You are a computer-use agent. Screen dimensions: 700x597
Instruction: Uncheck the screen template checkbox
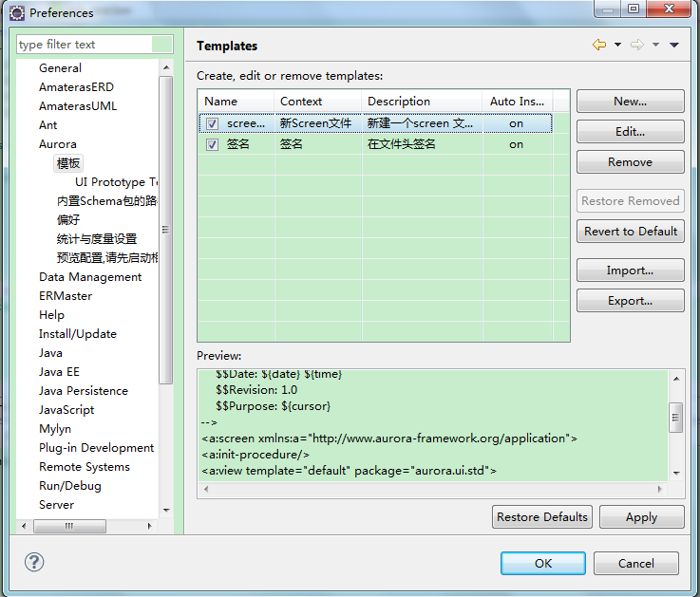(x=212, y=123)
